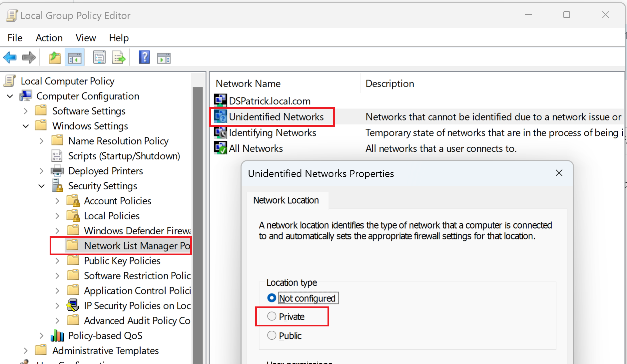Switch to the Network Location tab
The image size is (627, 364).
click(x=286, y=200)
